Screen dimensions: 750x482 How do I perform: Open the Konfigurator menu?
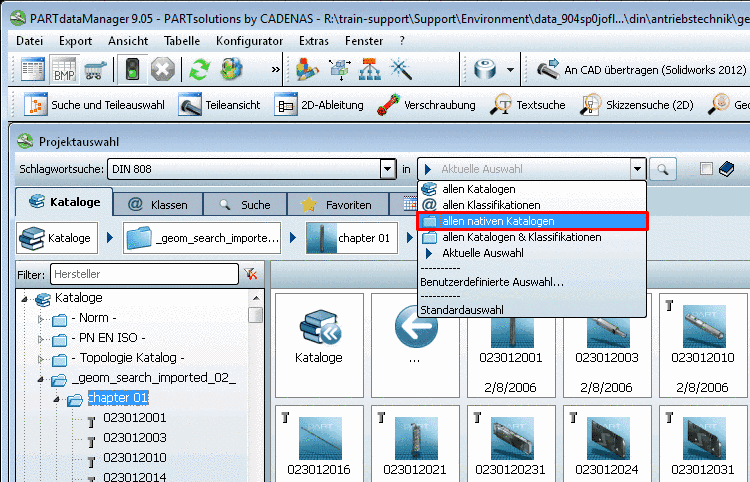point(249,41)
